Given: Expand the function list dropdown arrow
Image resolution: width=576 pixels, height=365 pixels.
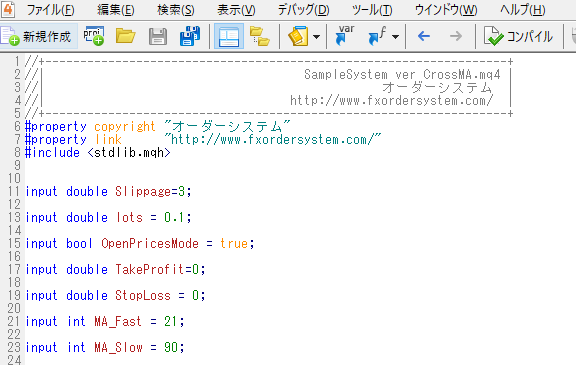Looking at the screenshot, I should click(395, 36).
